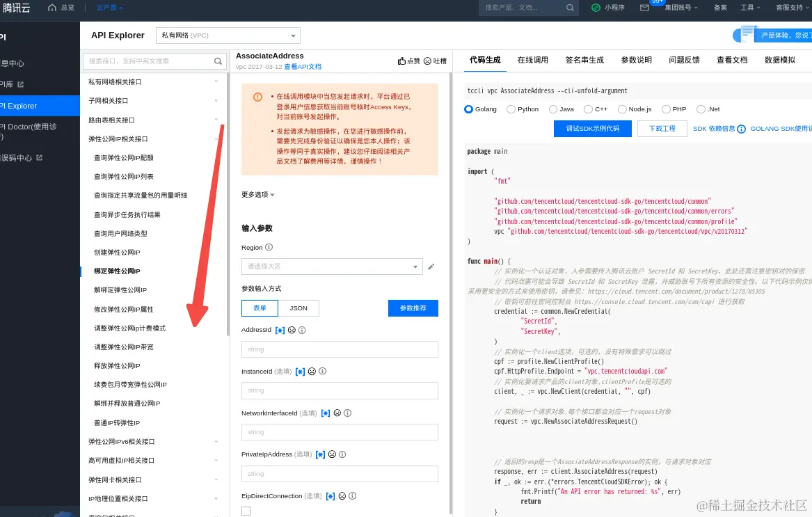Click the PrivateIpAddress [*] icon

click(x=320, y=454)
